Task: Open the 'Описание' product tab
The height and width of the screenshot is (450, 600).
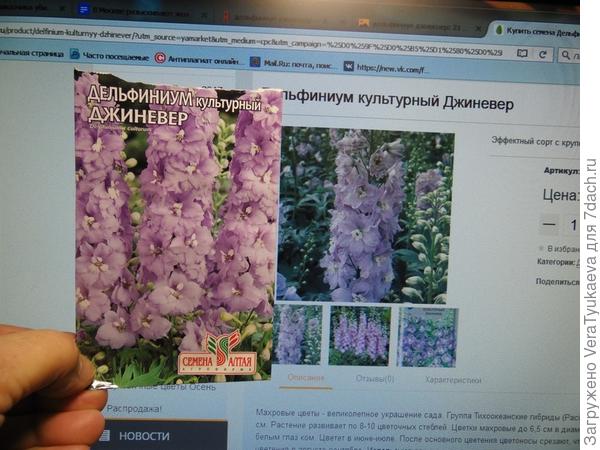Action: point(305,378)
